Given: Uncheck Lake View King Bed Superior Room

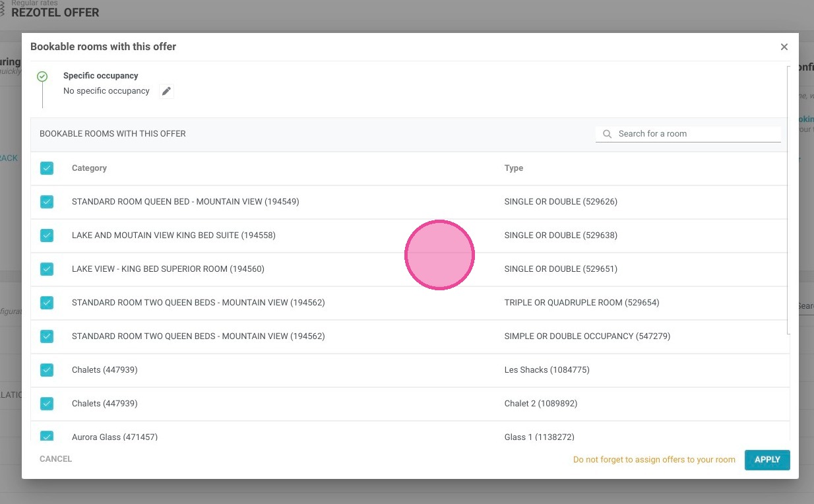Looking at the screenshot, I should (47, 269).
